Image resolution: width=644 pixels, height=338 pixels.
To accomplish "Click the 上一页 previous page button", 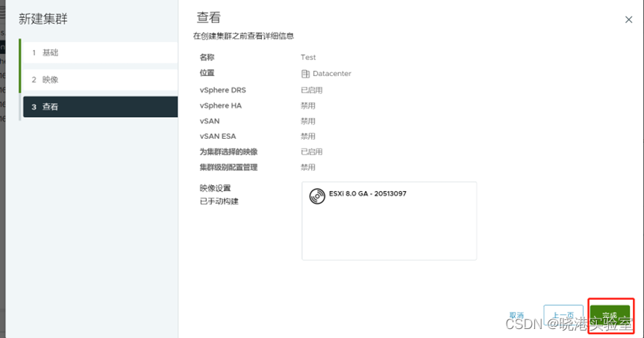I will [563, 316].
